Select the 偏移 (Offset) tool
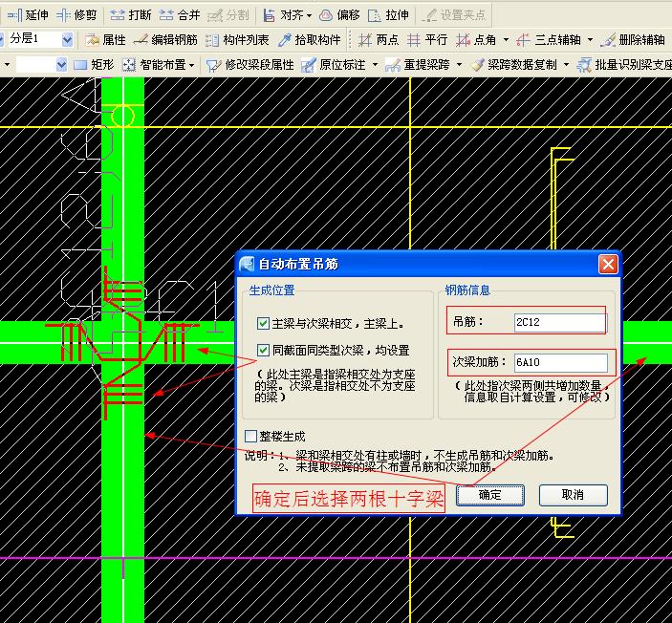The height and width of the screenshot is (623, 672). 338,15
